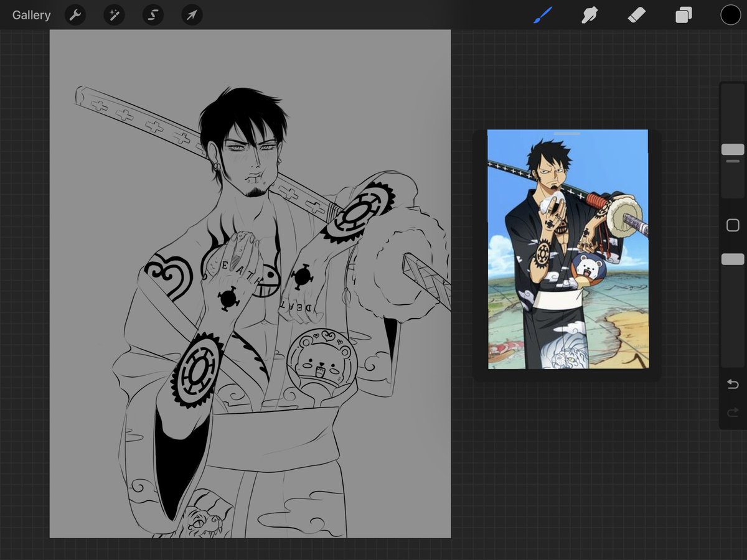The width and height of the screenshot is (747, 560).
Task: Undo the last stroke
Action: tap(733, 384)
